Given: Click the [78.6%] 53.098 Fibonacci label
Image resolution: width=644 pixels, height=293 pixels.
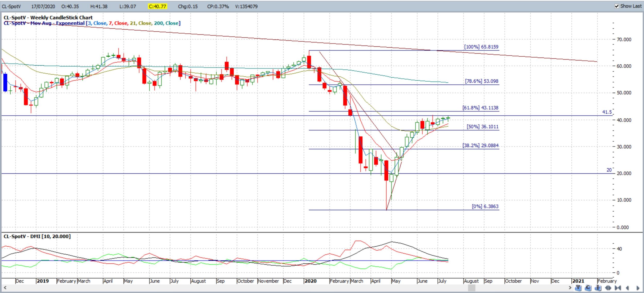Looking at the screenshot, I should (x=482, y=81).
